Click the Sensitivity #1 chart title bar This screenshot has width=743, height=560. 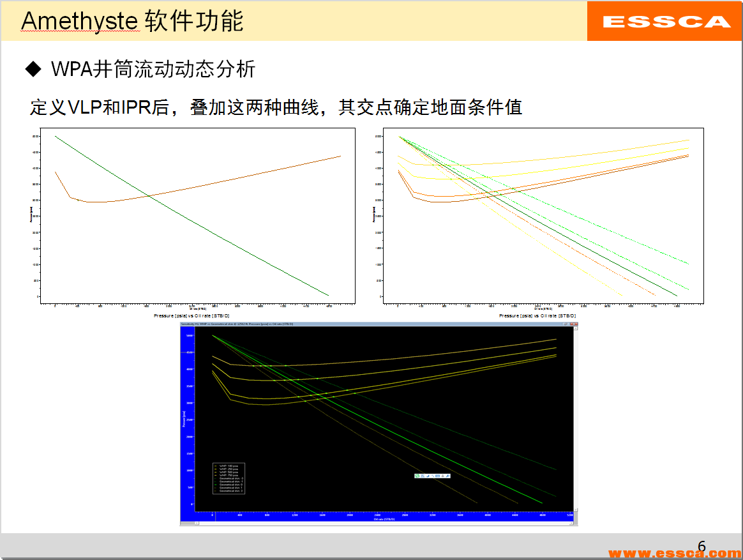coord(319,325)
